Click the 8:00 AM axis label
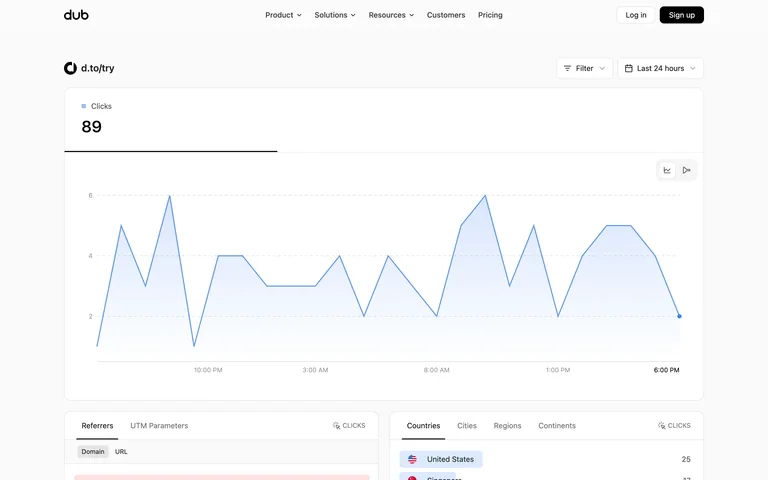768x480 pixels. [436, 370]
